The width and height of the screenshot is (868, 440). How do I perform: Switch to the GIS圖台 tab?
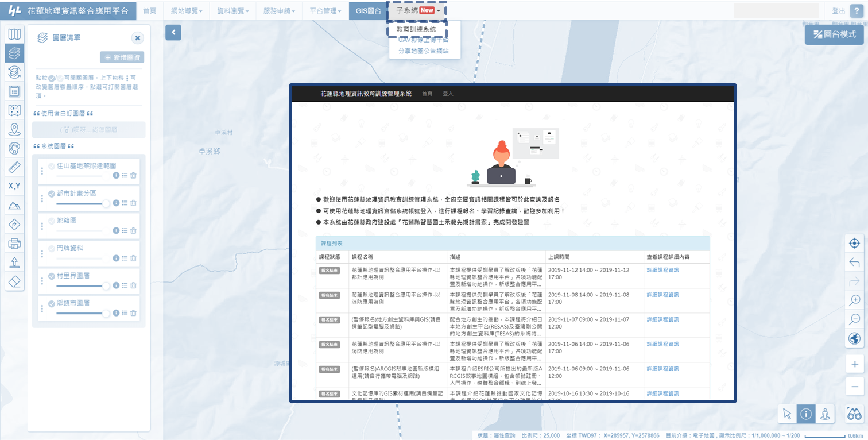[368, 11]
